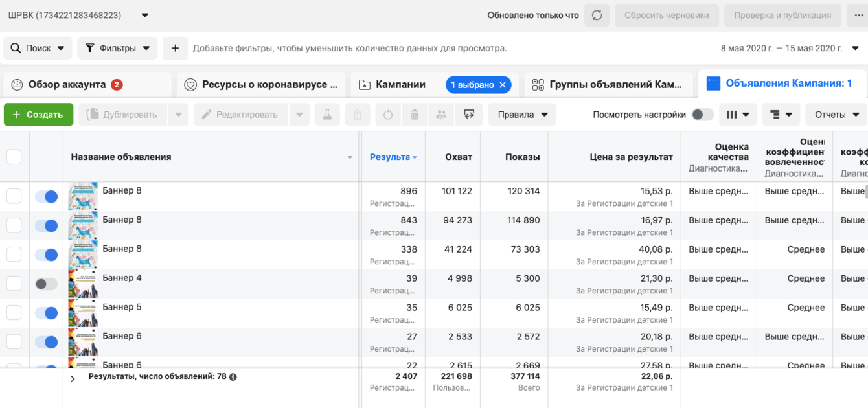The width and height of the screenshot is (868, 408).
Task: Toggle the Баннер 4 ad switch on
Action: pos(46,284)
